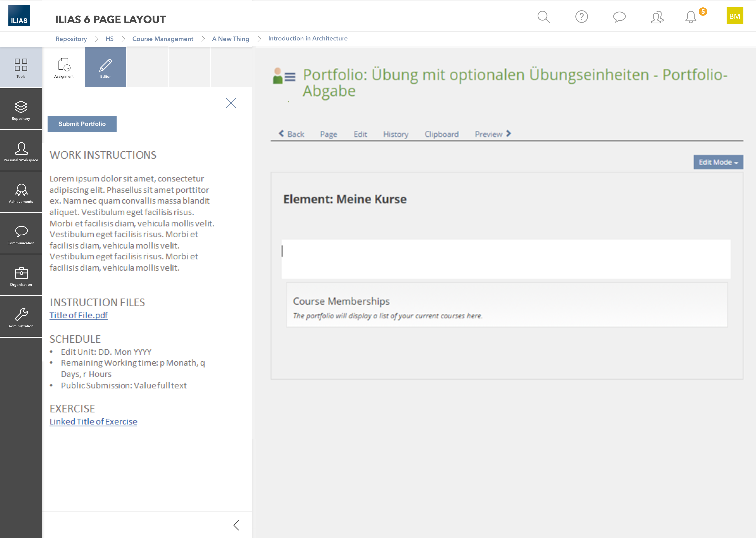Image resolution: width=756 pixels, height=538 pixels.
Task: Open notifications bell with badge
Action: (x=691, y=17)
